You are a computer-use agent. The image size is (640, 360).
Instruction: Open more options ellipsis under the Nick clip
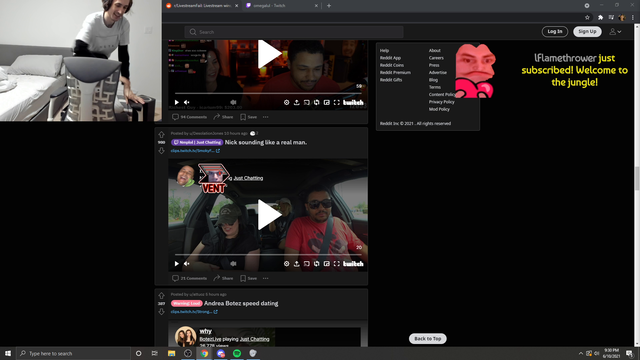(x=266, y=278)
